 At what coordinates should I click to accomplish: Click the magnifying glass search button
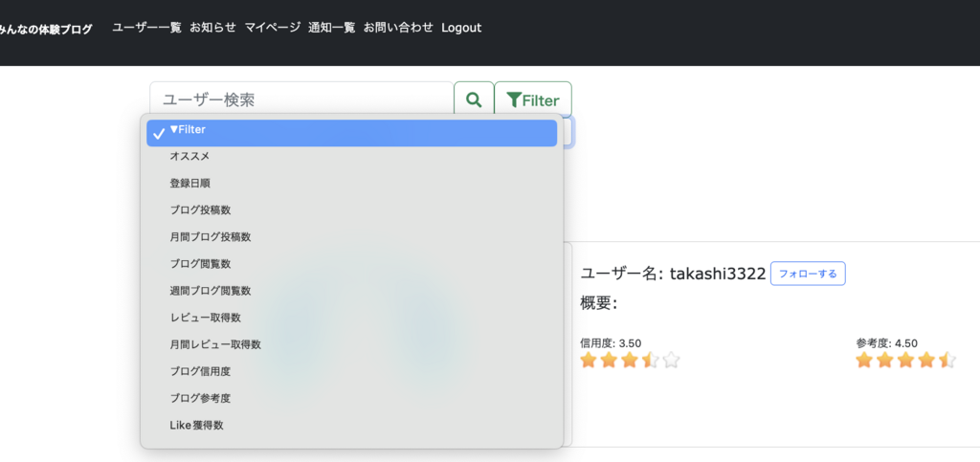coord(473,99)
